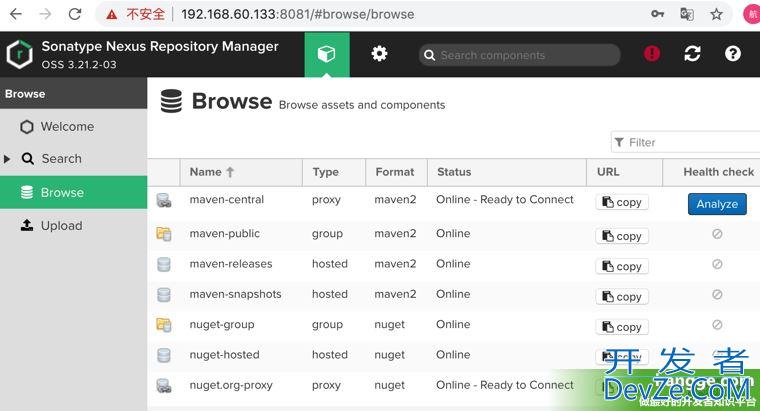Go back using browser back arrow
Image resolution: width=760 pixels, height=411 pixels.
click(x=16, y=14)
